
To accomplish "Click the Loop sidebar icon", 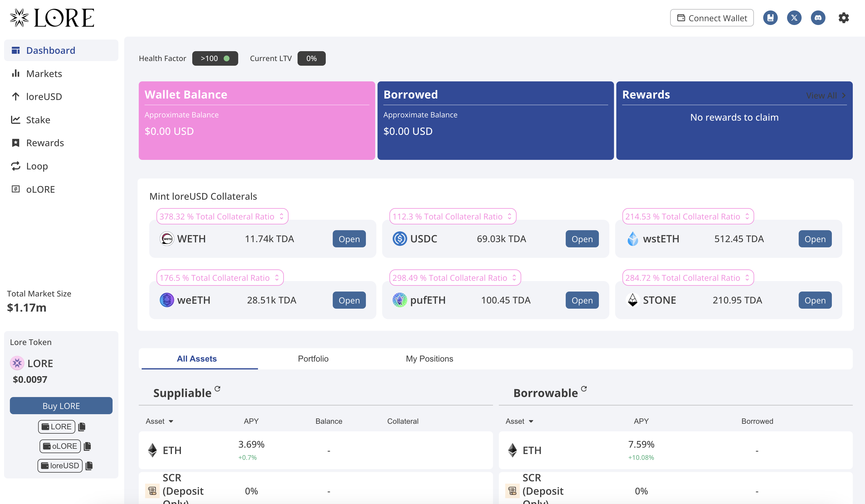I will point(16,166).
